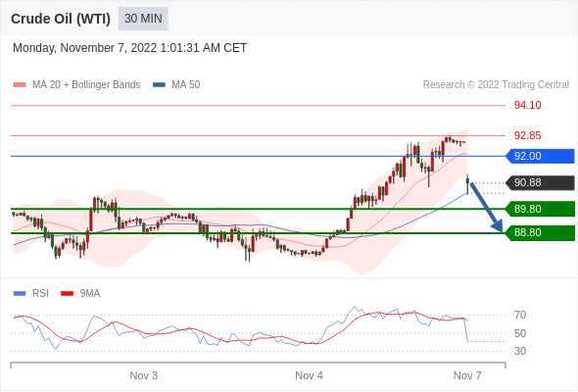Click the blue downward trend arrow

click(486, 208)
